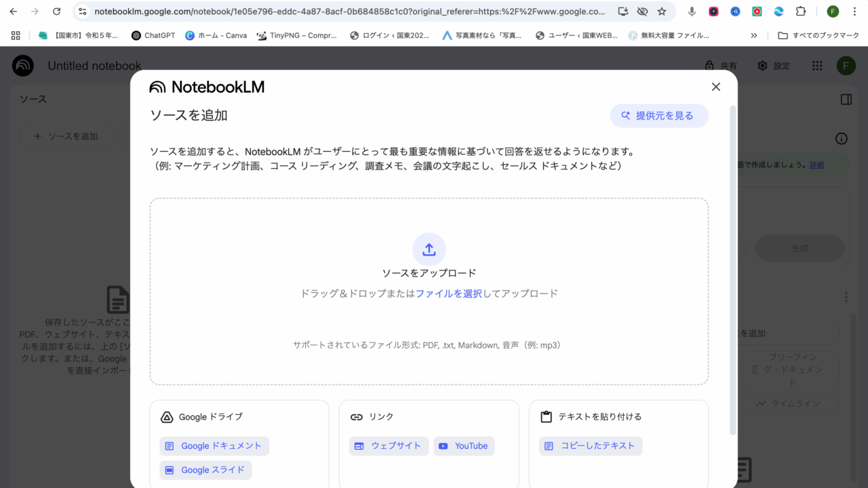Click the blue wave extension icon
The height and width of the screenshot is (488, 868).
[778, 12]
